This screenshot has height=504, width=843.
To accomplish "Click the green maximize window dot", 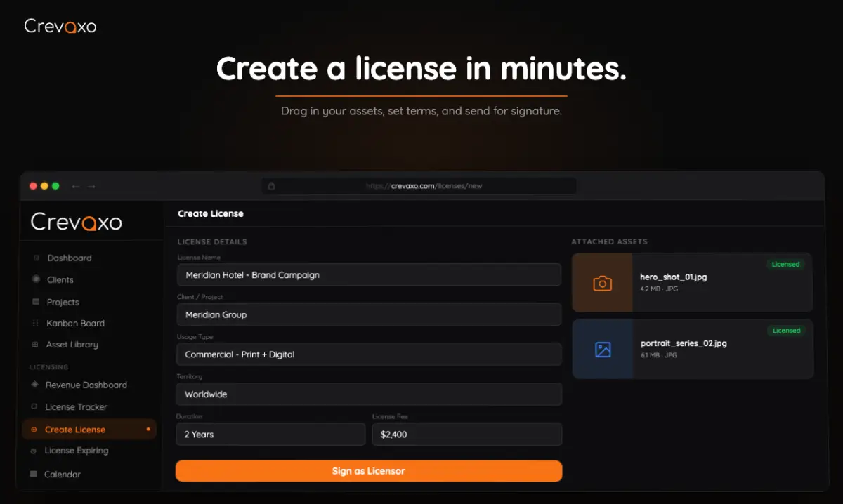I will (55, 186).
